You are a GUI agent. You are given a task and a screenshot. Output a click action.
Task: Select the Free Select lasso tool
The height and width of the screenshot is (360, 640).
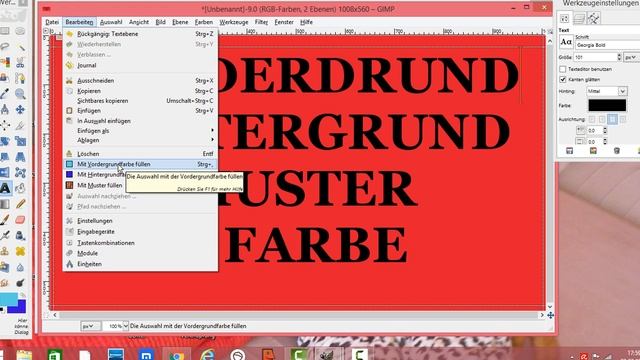4,47
